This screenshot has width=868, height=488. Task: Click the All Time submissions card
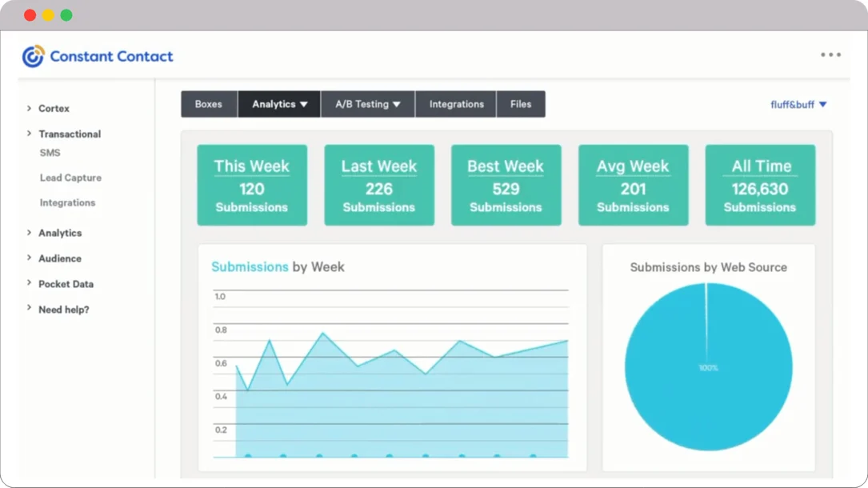[760, 186]
